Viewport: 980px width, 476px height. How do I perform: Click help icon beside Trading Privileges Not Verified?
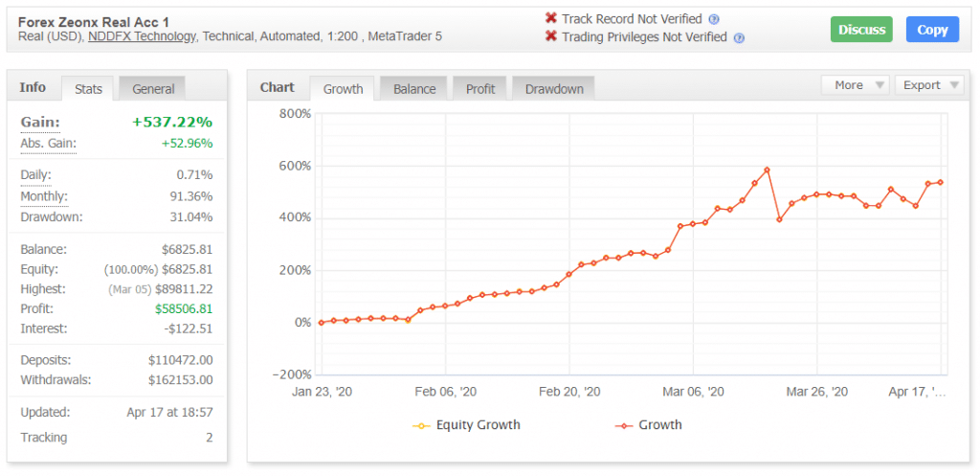click(x=739, y=38)
